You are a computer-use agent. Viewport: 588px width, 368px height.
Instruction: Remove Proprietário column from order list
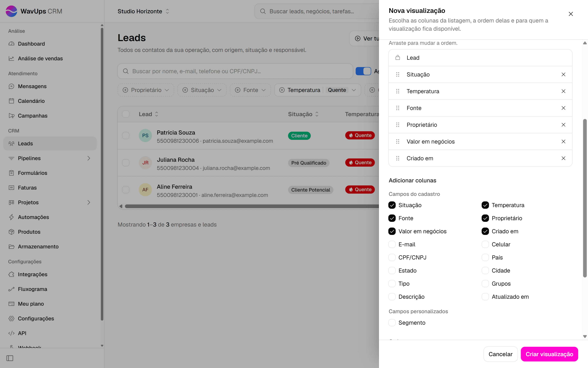[x=563, y=125]
